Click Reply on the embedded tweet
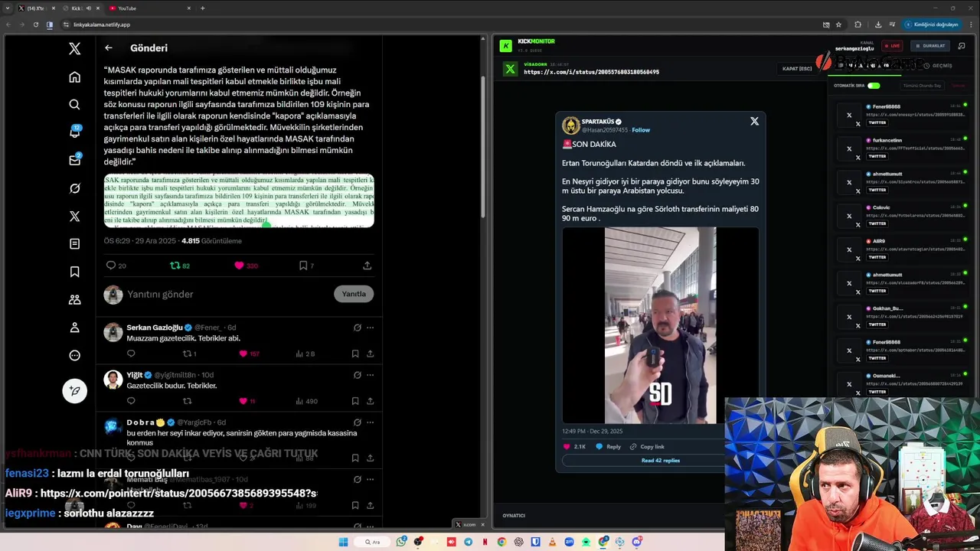Image resolution: width=980 pixels, height=551 pixels. tap(609, 447)
